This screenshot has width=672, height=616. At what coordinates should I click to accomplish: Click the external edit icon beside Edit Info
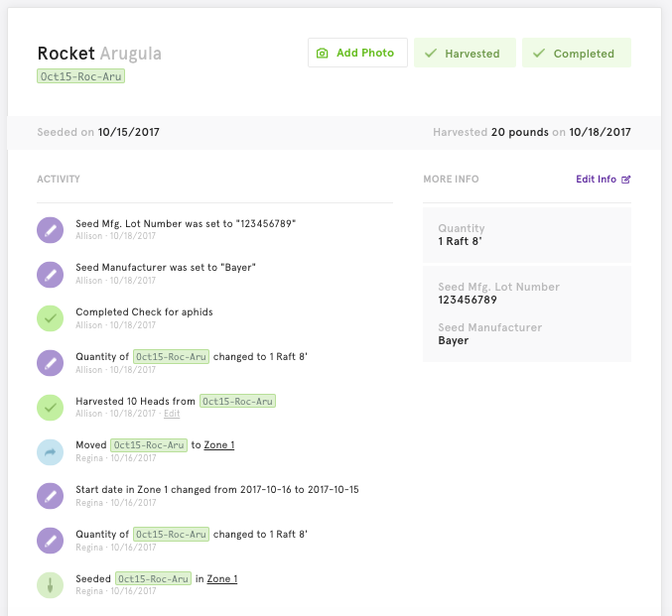(x=625, y=180)
